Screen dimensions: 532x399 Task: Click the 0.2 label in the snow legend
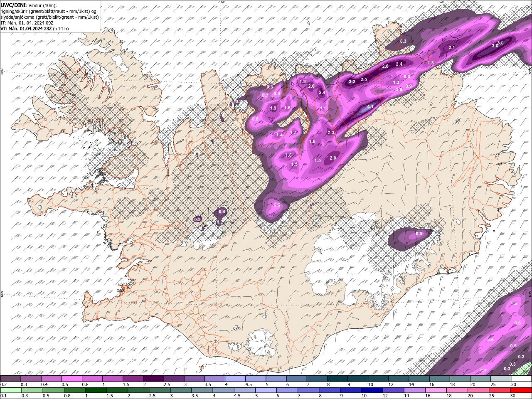3,384
